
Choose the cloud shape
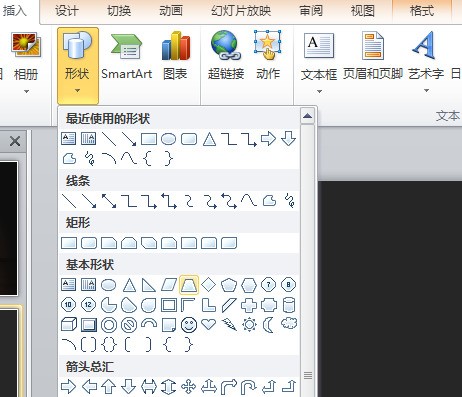click(x=289, y=323)
